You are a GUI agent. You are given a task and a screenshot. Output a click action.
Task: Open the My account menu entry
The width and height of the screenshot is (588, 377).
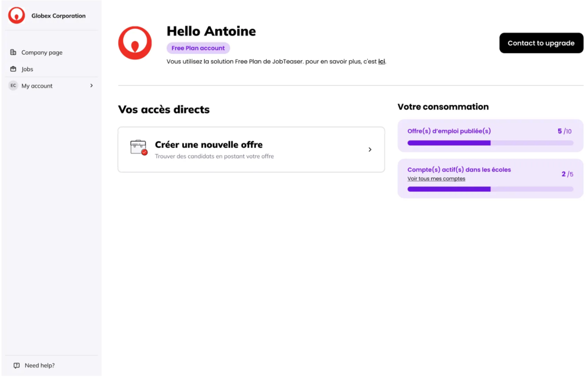pos(37,86)
